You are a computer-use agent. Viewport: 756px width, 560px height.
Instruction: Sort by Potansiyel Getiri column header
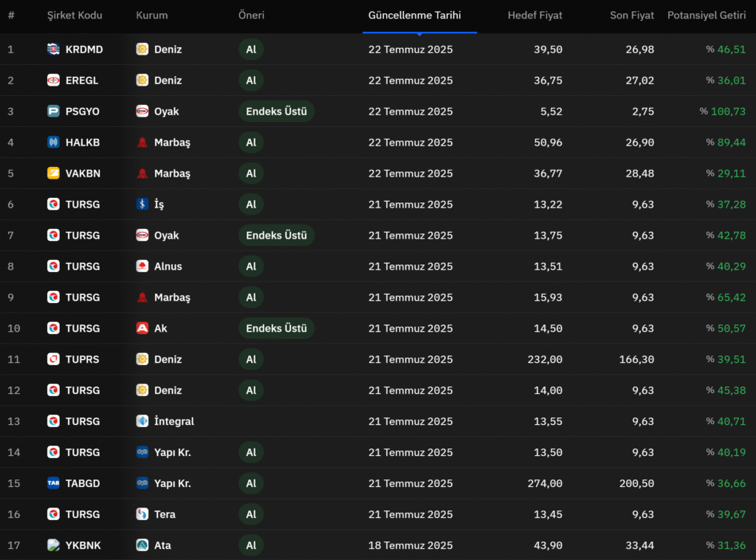click(707, 16)
